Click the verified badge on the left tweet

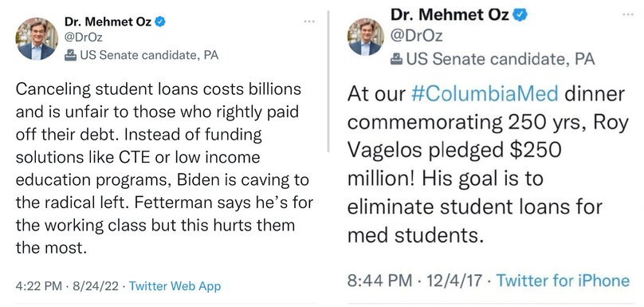tap(160, 22)
